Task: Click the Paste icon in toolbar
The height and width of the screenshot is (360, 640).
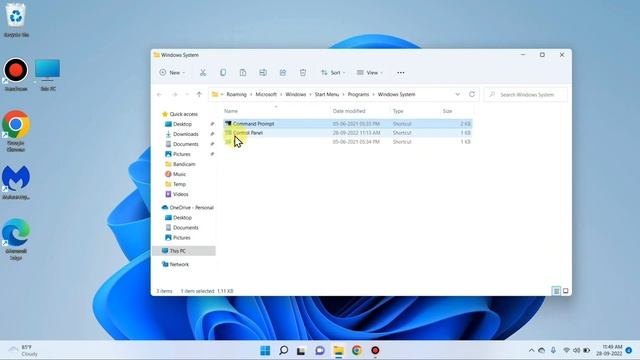Action: pos(243,73)
